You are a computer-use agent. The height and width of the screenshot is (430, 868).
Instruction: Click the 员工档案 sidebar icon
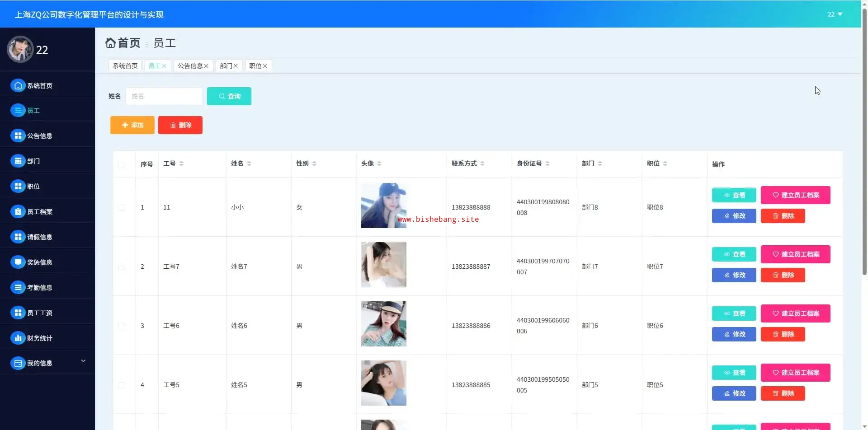(x=18, y=211)
